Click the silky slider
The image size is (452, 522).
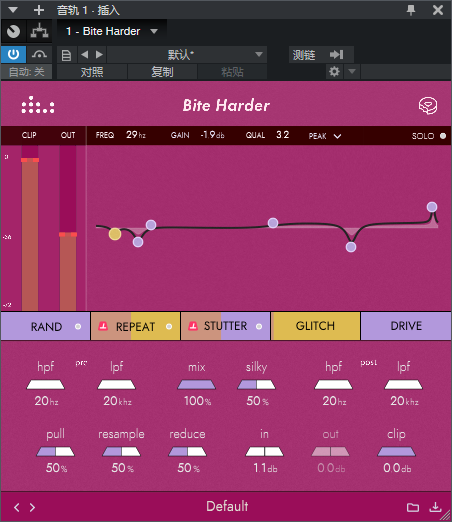point(256,385)
